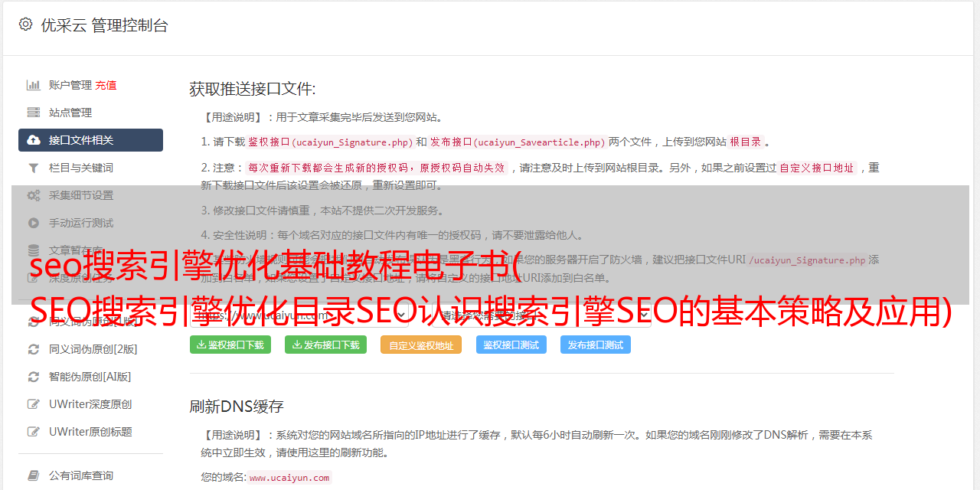The height and width of the screenshot is (490, 980).
Task: Click the bar chart icon for 账户管理
Action: pyautogui.click(x=34, y=85)
